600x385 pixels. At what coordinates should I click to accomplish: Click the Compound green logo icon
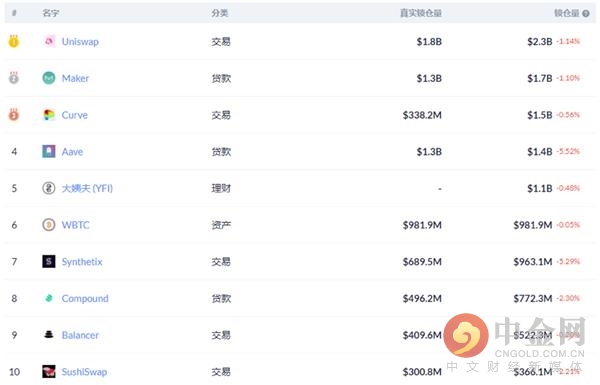pyautogui.click(x=49, y=298)
